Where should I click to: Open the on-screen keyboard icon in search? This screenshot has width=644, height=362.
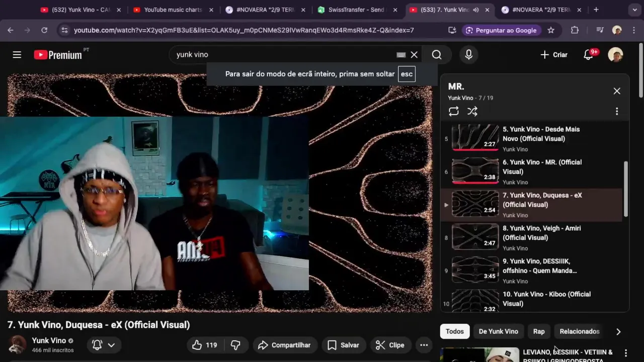401,55
